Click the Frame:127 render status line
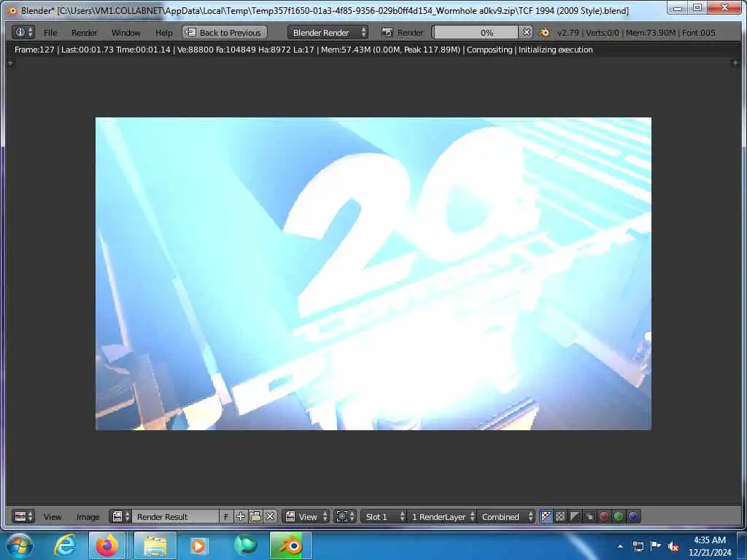The width and height of the screenshot is (747, 560). (x=303, y=50)
